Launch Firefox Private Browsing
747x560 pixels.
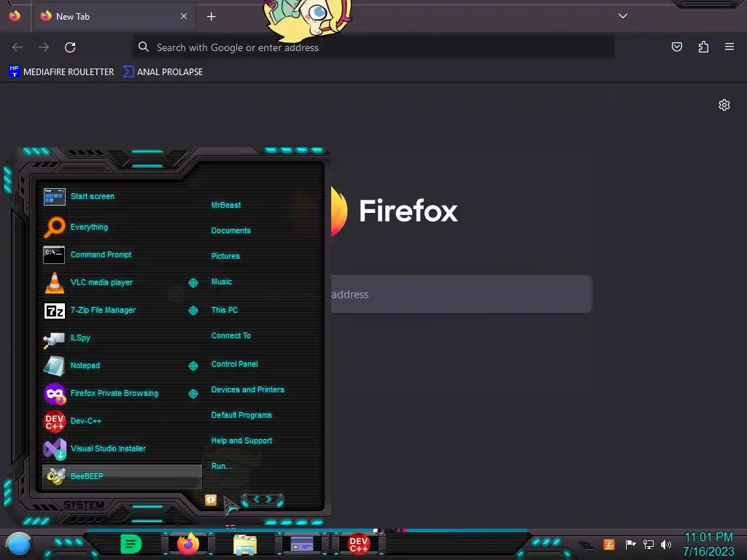pos(115,393)
